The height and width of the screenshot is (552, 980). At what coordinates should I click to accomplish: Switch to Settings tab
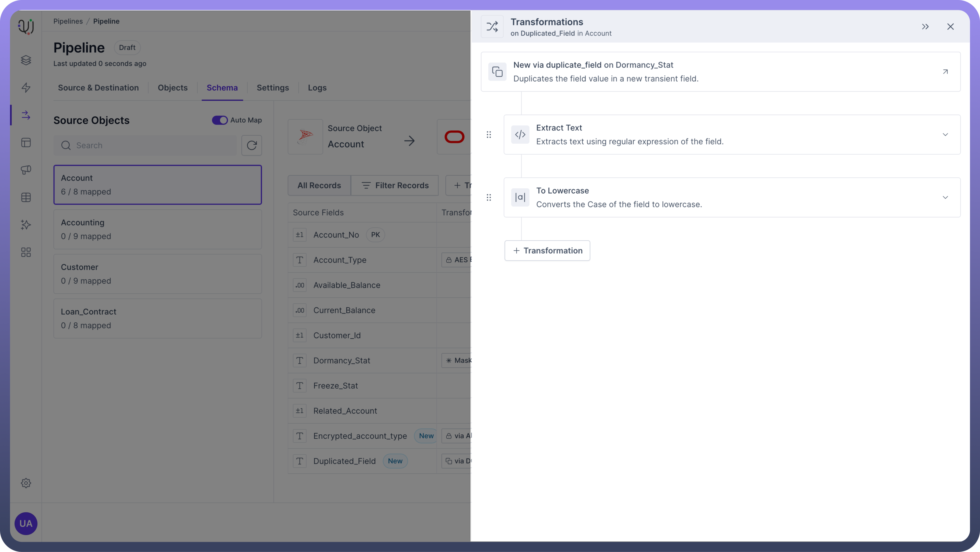[272, 88]
